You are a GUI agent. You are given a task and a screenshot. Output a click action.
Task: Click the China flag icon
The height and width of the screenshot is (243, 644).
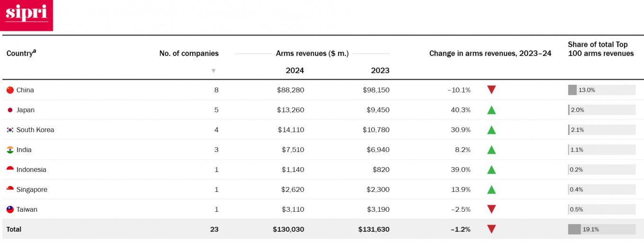tap(10, 90)
